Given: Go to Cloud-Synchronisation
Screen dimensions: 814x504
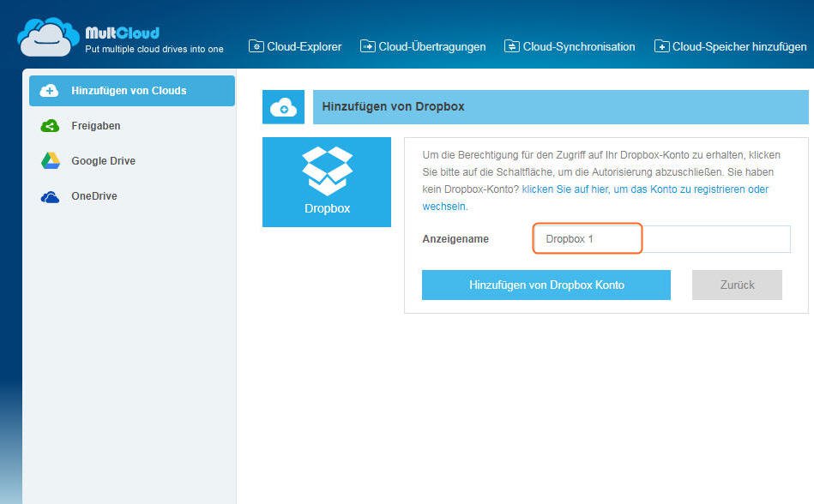Looking at the screenshot, I should 579,46.
